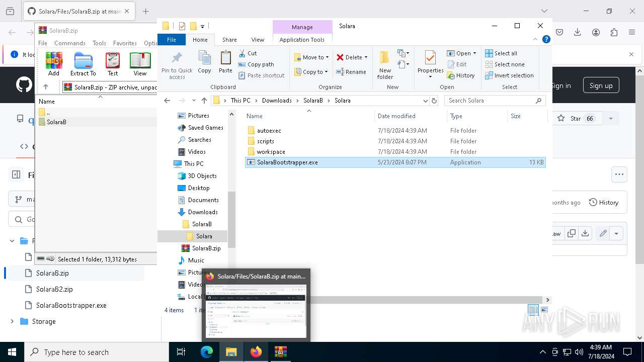644x362 pixels.
Task: Click the Search Solara field
Action: click(x=495, y=101)
